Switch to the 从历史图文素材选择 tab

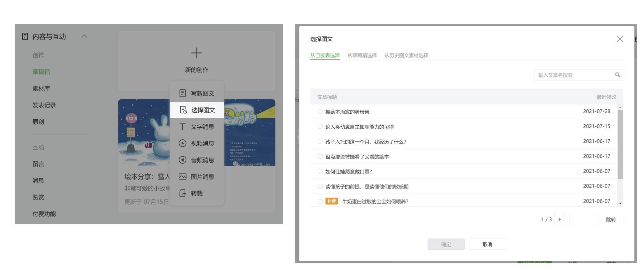406,56
